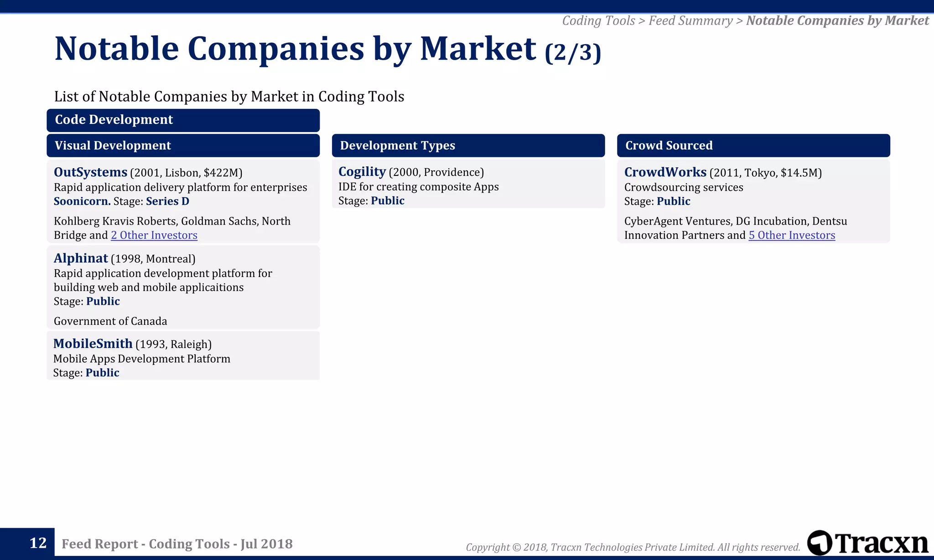This screenshot has height=560, width=934.
Task: Select the Alphinat company name
Action: click(81, 258)
